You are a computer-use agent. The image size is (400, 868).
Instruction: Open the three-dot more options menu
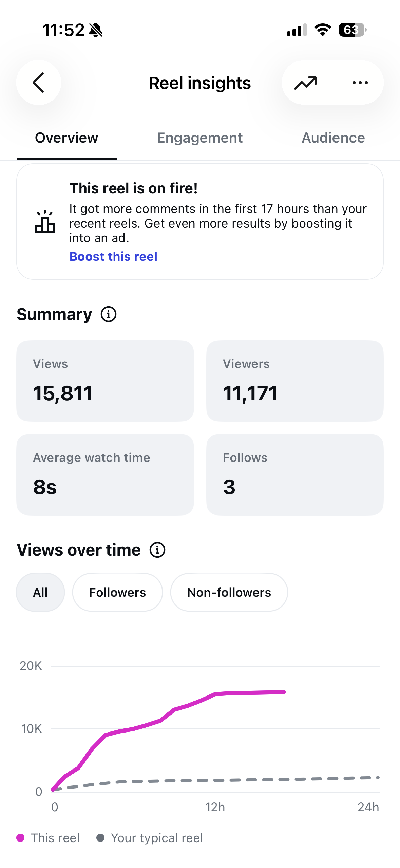point(360,83)
